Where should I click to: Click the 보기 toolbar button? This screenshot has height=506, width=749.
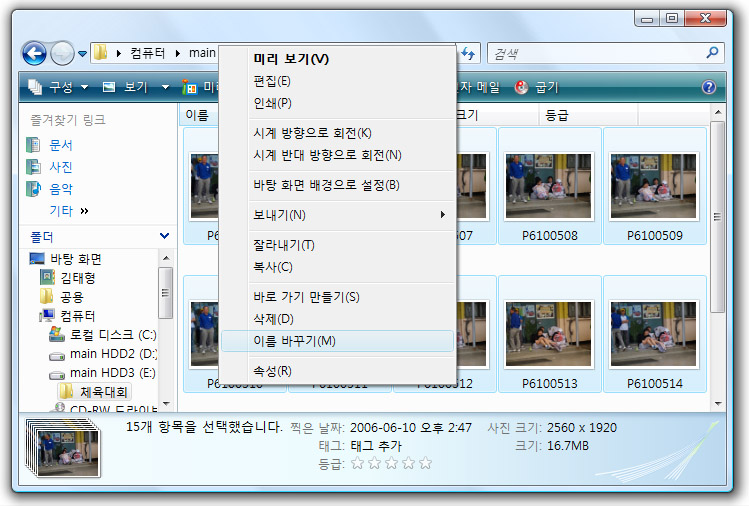click(x=126, y=87)
